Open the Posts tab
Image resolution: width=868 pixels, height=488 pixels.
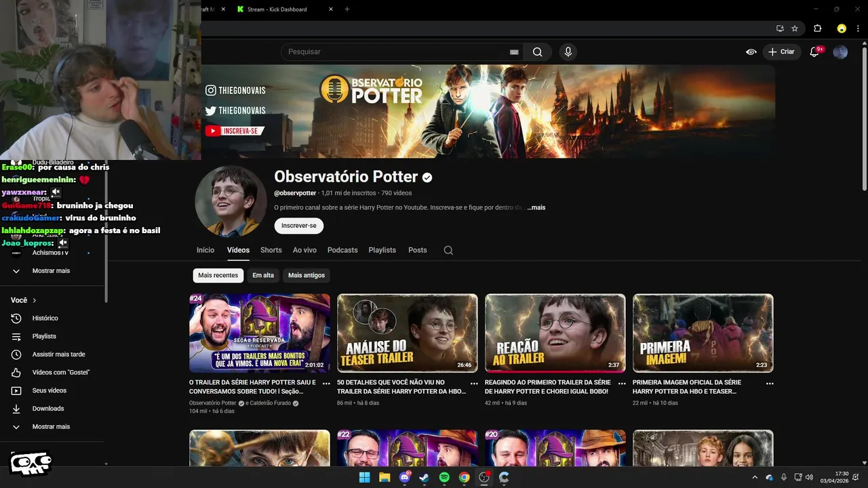418,250
